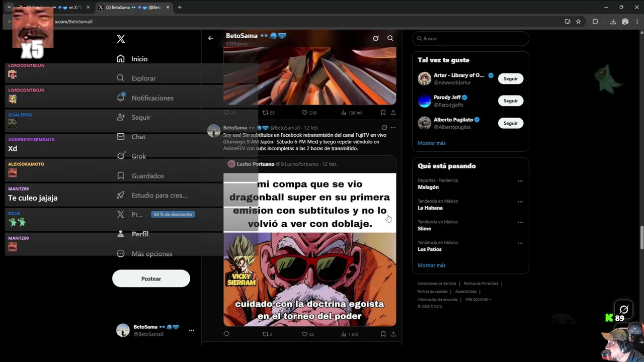644x362 pixels.
Task: Click Grok icon in profile header
Action: click(x=376, y=38)
